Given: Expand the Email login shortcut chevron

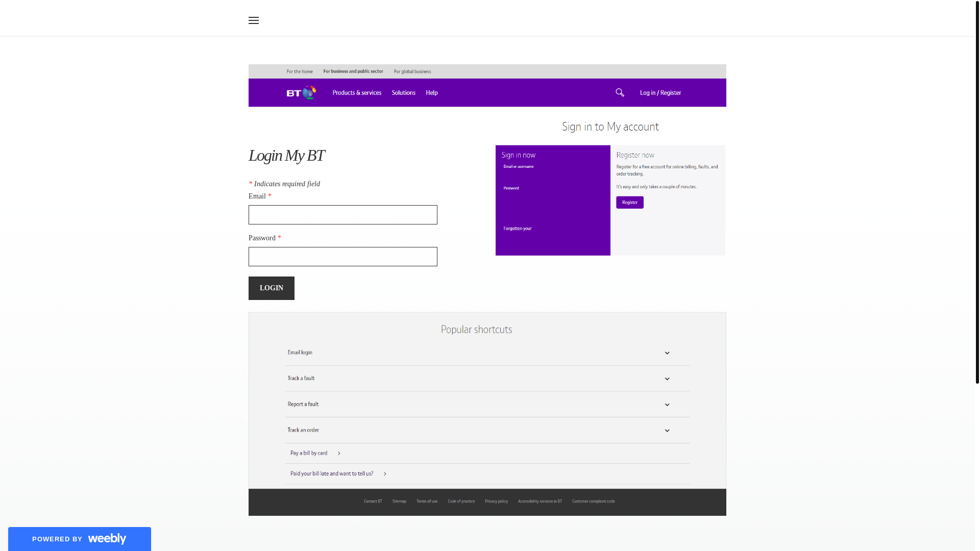Looking at the screenshot, I should click(x=667, y=353).
